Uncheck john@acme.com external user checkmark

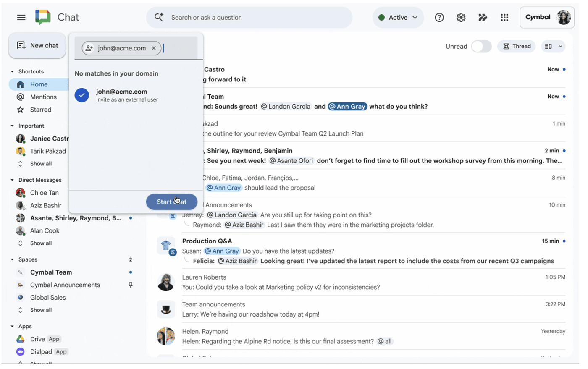pyautogui.click(x=82, y=95)
